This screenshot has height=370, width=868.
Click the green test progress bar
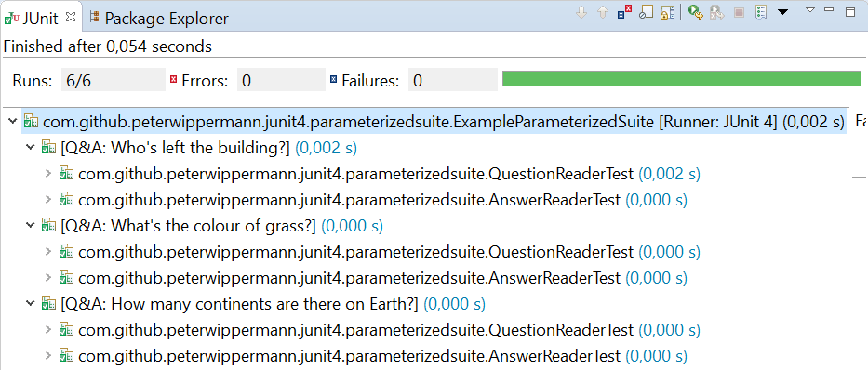click(681, 78)
